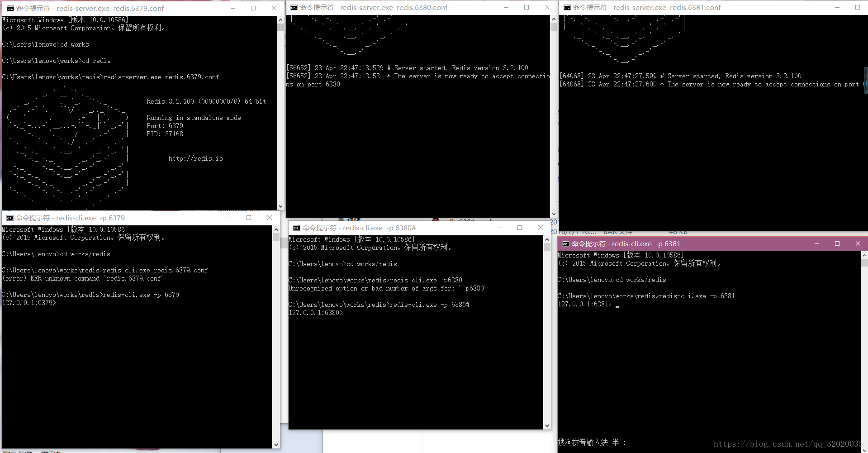This screenshot has width=868, height=453.
Task: Click 'PID: 37168' text in server window
Action: coord(165,134)
